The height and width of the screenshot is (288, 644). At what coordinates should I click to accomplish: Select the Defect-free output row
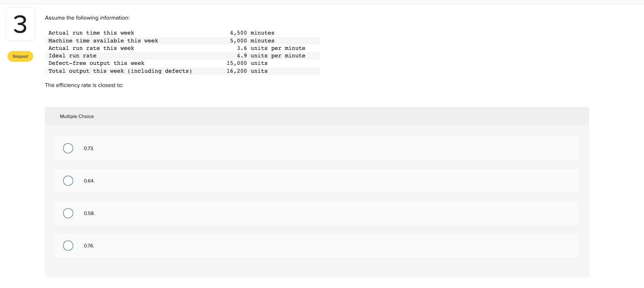click(161, 63)
